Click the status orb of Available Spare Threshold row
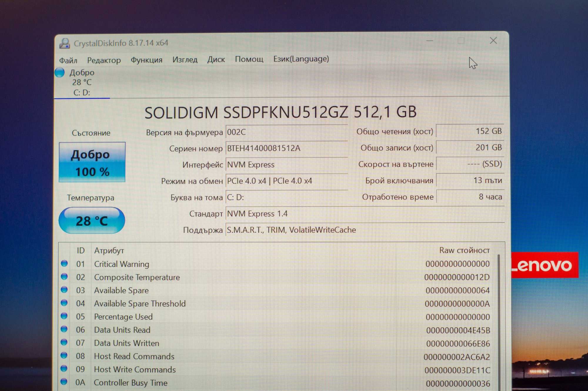Viewport: 588px width, 391px height. click(64, 303)
